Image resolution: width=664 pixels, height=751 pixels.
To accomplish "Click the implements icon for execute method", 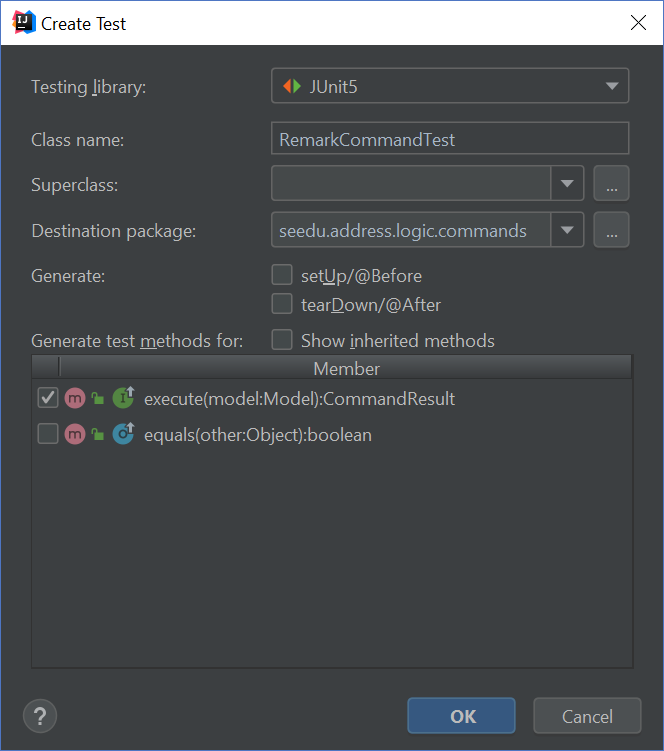I will 123,398.
